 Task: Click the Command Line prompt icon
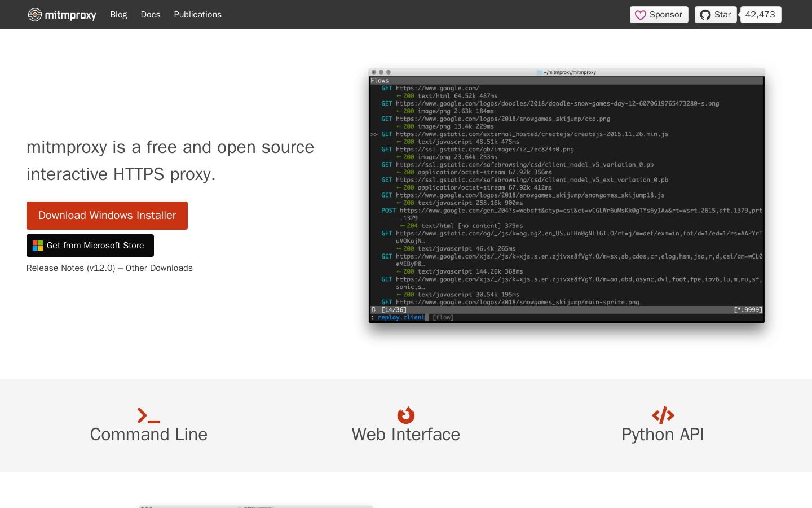tap(149, 415)
